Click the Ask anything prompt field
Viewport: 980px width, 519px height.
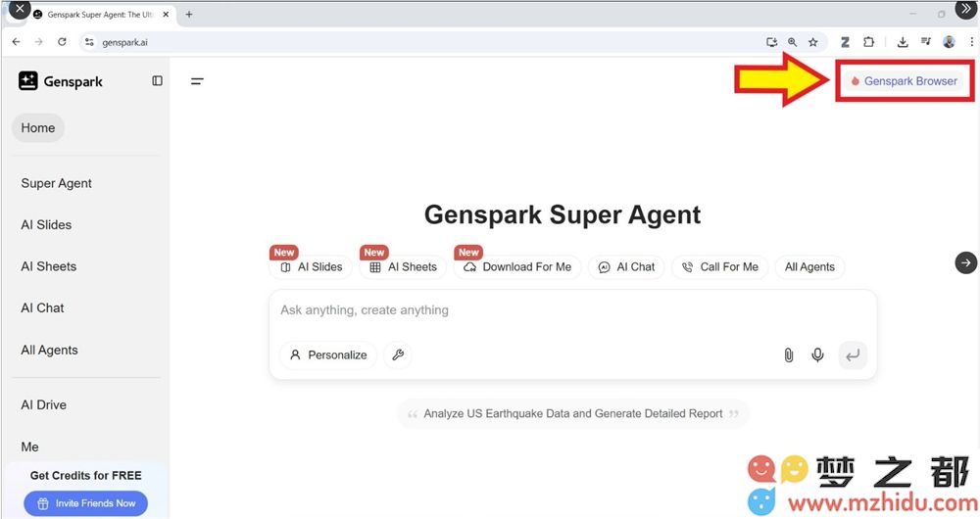coord(572,310)
